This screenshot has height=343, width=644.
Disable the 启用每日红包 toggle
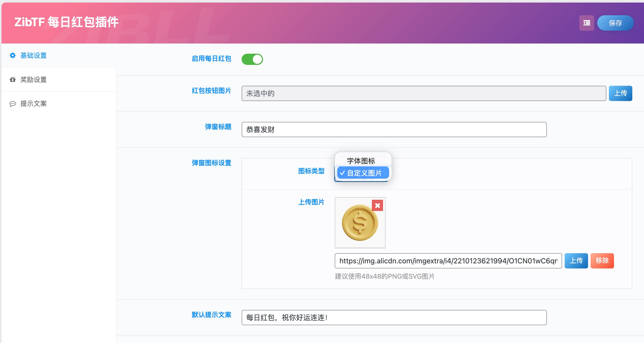tap(252, 59)
